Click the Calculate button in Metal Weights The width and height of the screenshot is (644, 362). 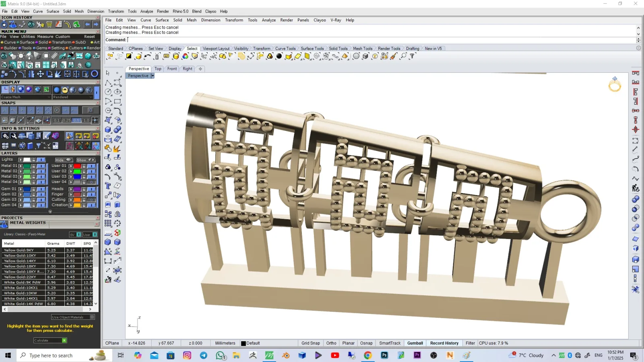click(50, 340)
